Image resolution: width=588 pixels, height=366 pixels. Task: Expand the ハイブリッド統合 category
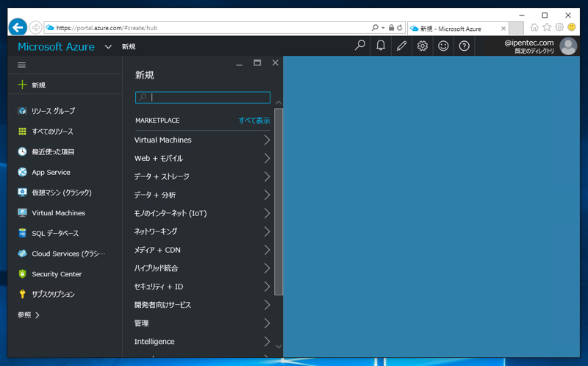click(x=202, y=268)
